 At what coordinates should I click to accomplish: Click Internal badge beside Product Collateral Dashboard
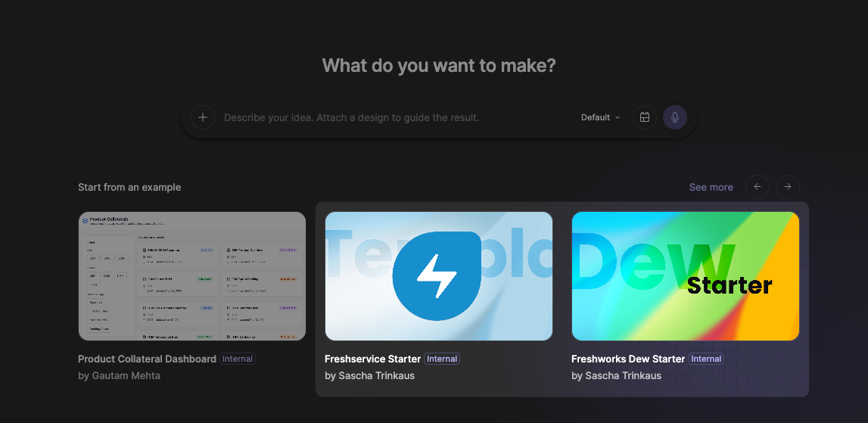click(238, 359)
